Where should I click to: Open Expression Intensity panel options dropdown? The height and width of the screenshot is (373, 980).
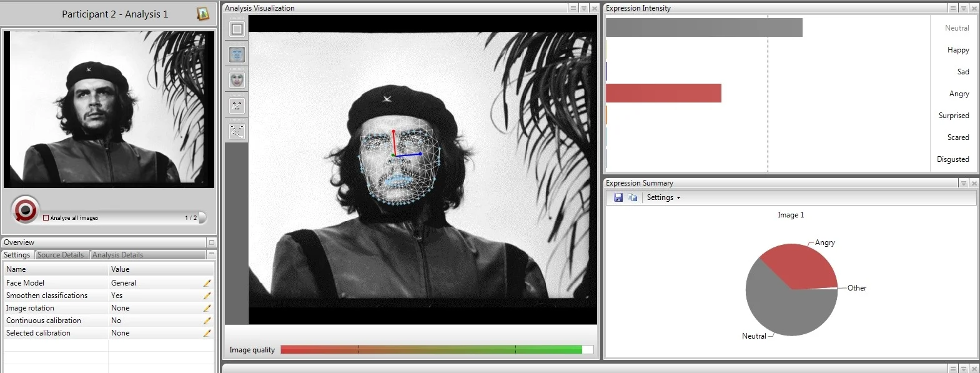pos(964,8)
